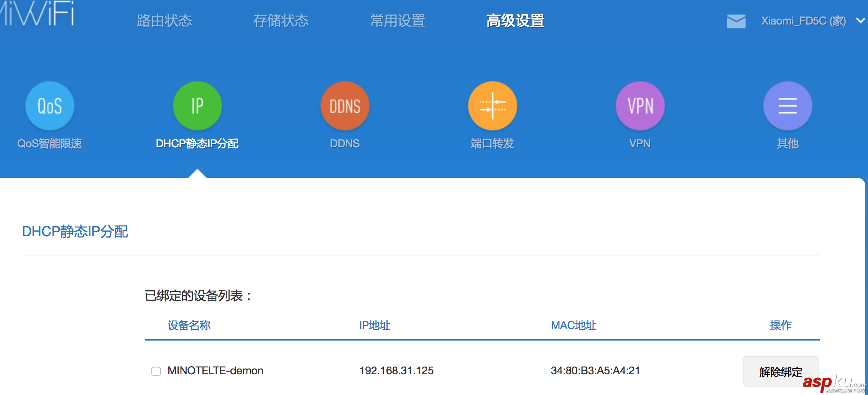
Task: Click the MAC地址 column header
Action: click(x=574, y=325)
